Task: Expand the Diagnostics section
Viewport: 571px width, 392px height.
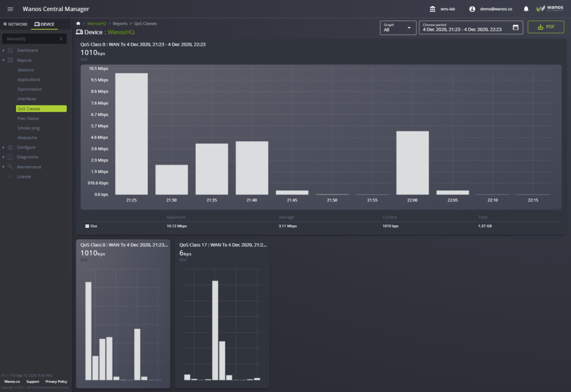Action: [9, 157]
